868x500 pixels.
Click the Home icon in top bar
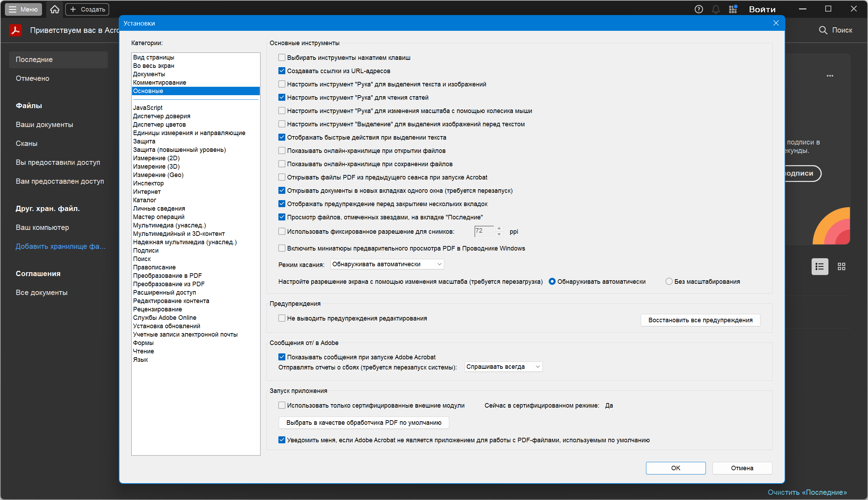[x=55, y=9]
